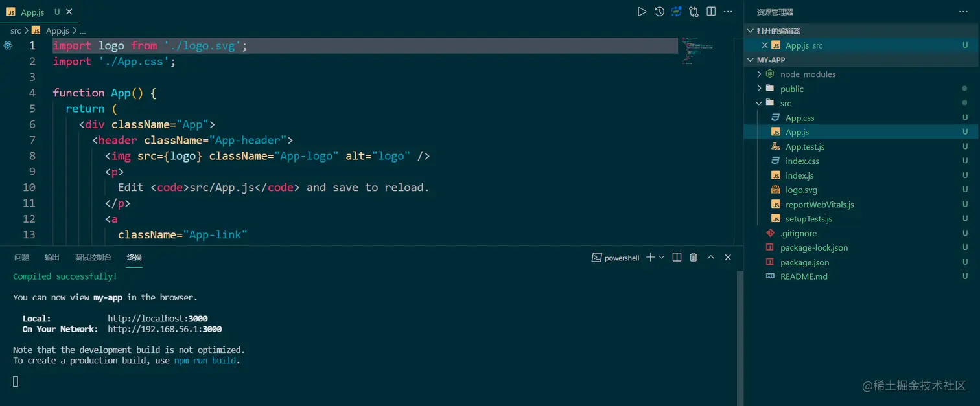Open the timeline history clock icon
The image size is (980, 406).
(x=659, y=12)
